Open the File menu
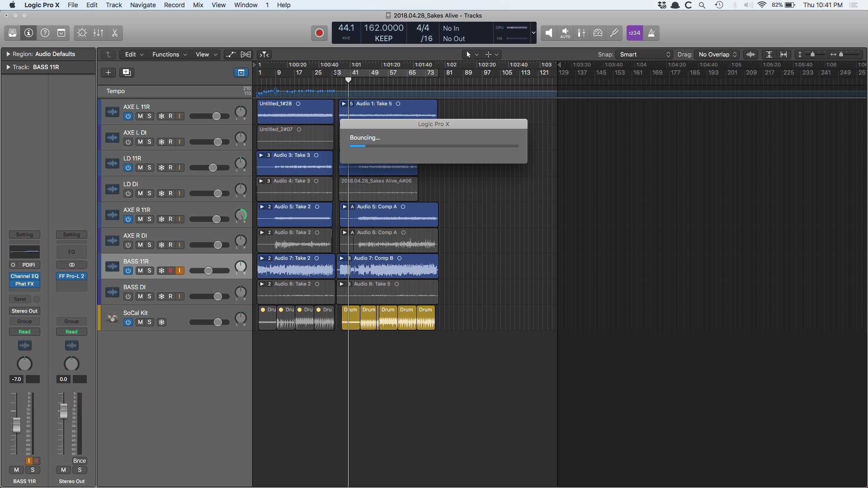 click(x=73, y=5)
